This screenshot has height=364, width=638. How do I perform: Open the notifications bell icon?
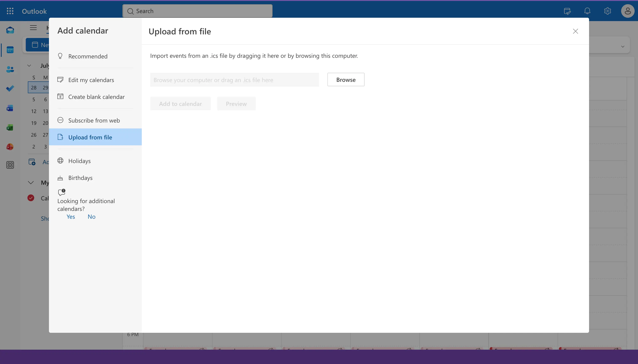coord(587,11)
